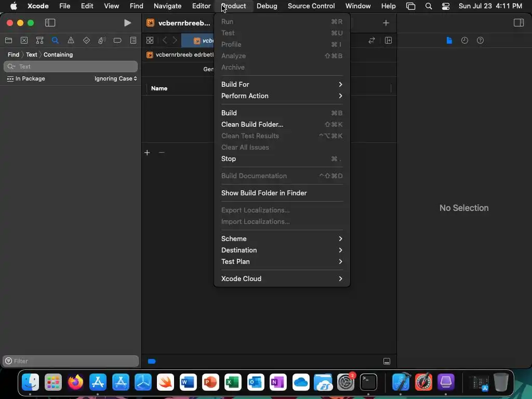Expand the Test Plan submenu
This screenshot has height=399, width=532.
pos(282,262)
